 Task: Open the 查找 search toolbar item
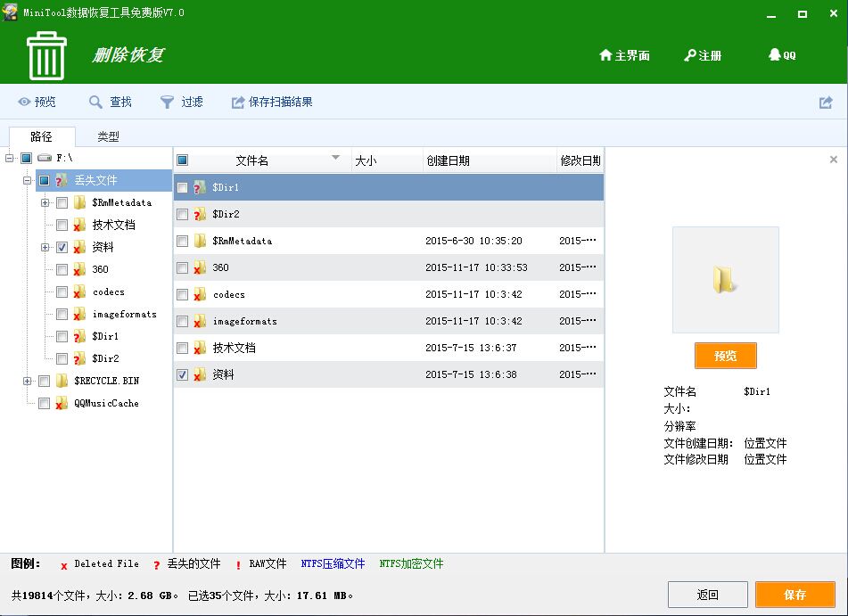pos(111,102)
